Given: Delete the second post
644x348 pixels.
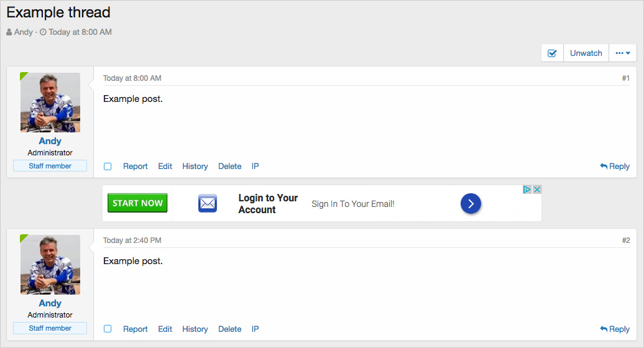Looking at the screenshot, I should (x=229, y=329).
